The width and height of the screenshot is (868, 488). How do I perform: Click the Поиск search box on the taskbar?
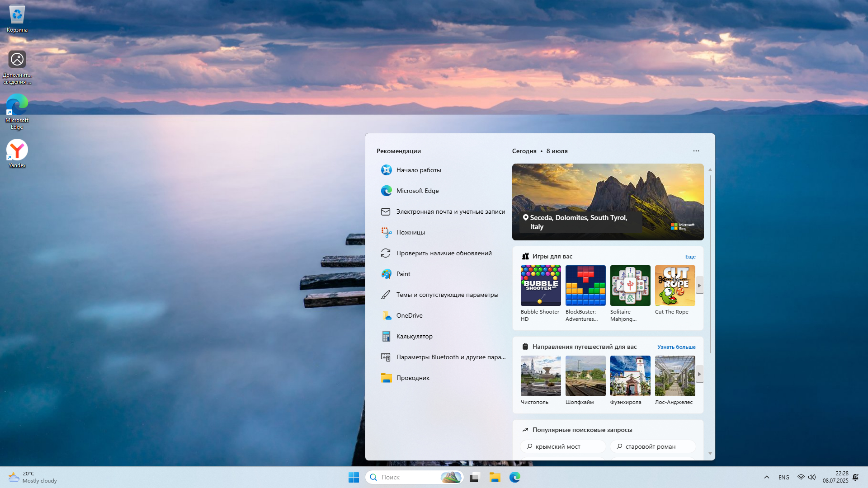(407, 477)
